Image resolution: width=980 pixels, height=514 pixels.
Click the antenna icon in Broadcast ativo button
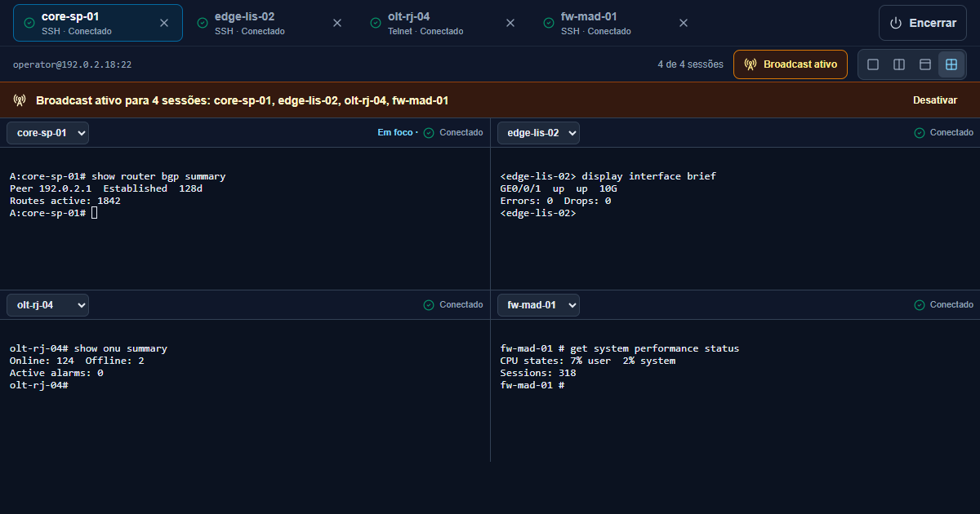(x=751, y=64)
